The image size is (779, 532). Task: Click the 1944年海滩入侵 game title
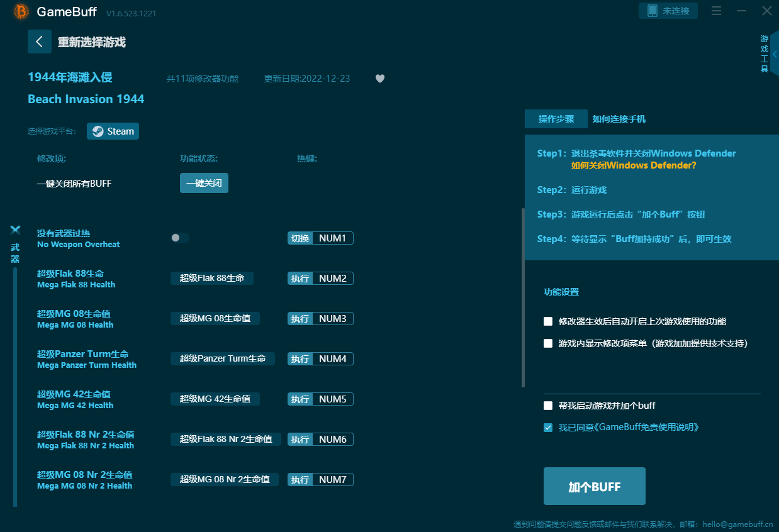point(70,77)
